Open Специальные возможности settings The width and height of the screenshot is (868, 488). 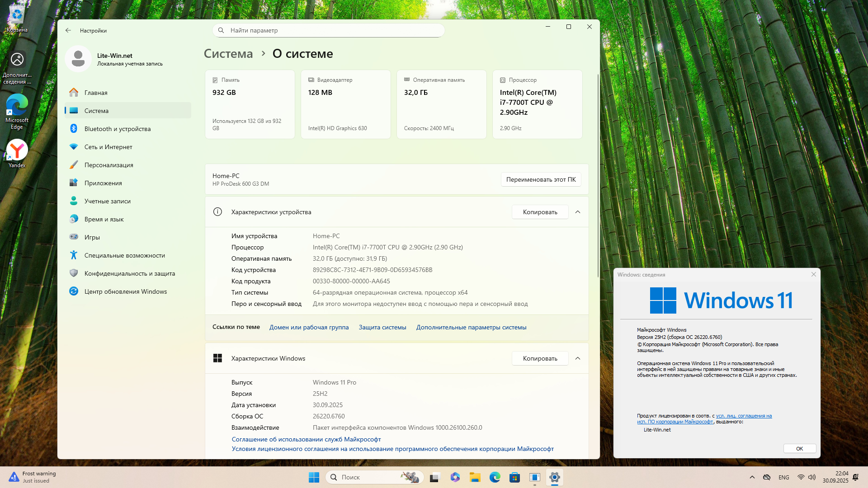pos(124,255)
